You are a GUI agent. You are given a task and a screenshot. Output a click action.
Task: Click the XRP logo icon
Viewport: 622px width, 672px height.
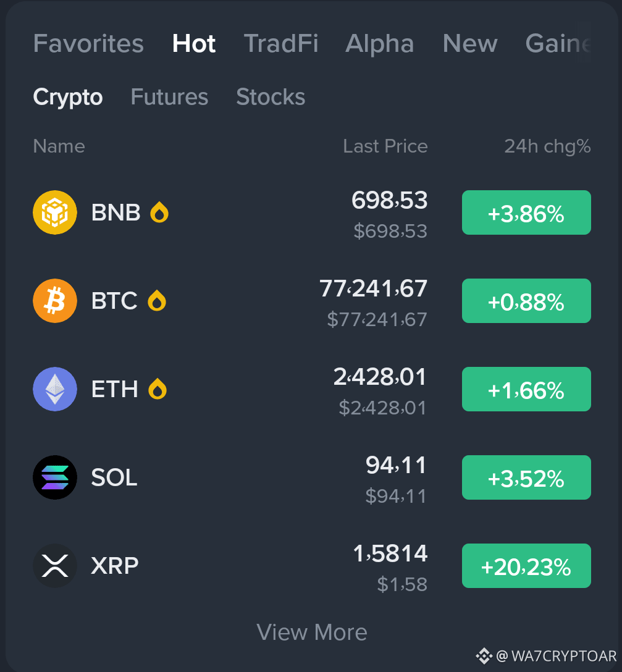pyautogui.click(x=55, y=566)
